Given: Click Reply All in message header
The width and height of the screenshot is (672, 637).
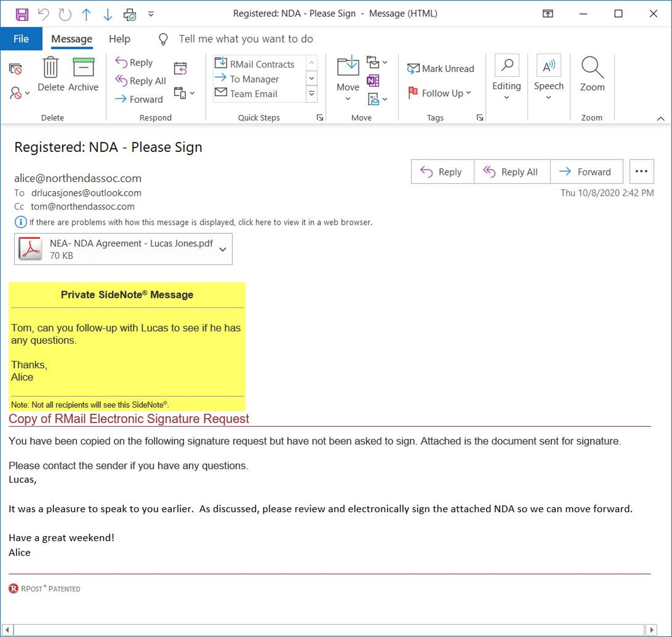Looking at the screenshot, I should (x=511, y=172).
